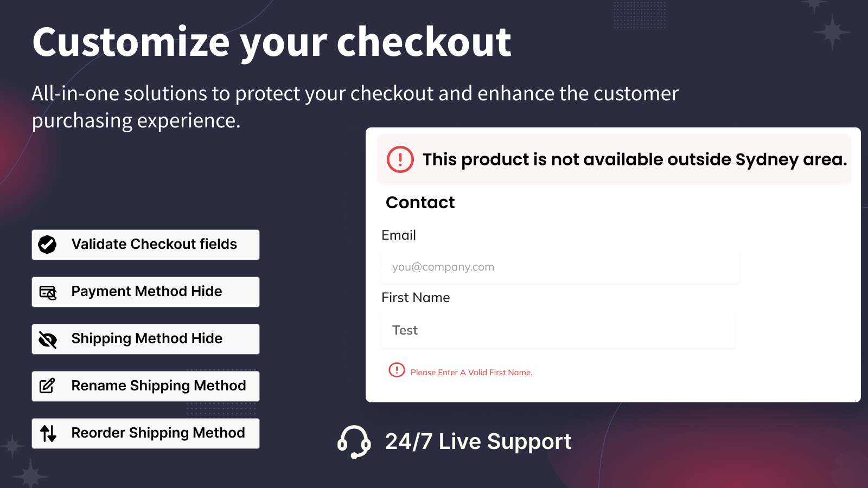868x488 pixels.
Task: Click the checkmark badge icon
Action: 47,245
